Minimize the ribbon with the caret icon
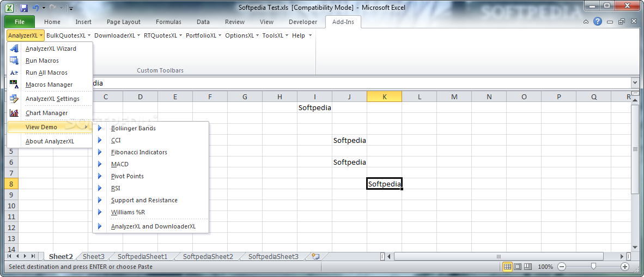The height and width of the screenshot is (277, 644). pos(586,22)
